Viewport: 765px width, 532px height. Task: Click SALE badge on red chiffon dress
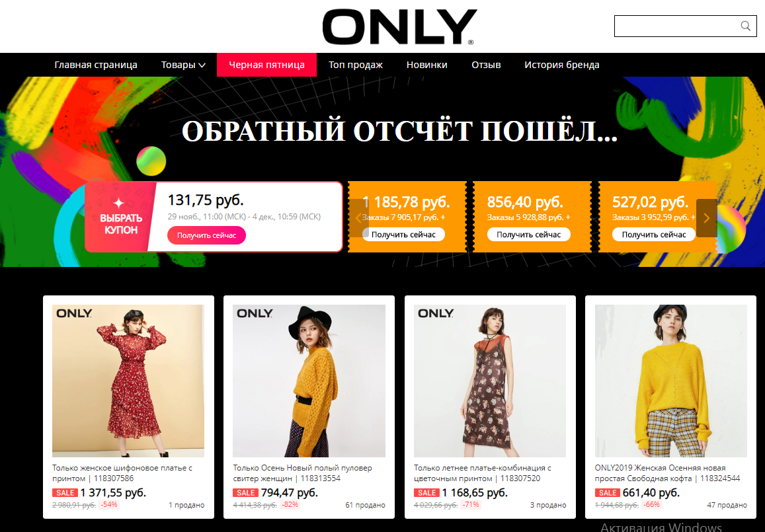pos(65,492)
